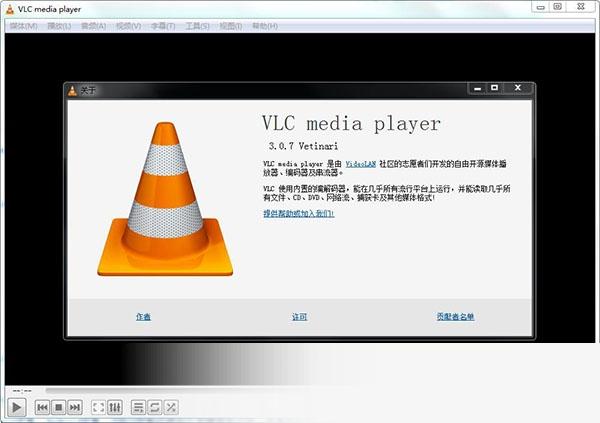Open extended settings equalizer icon
The image size is (600, 423).
point(115,407)
